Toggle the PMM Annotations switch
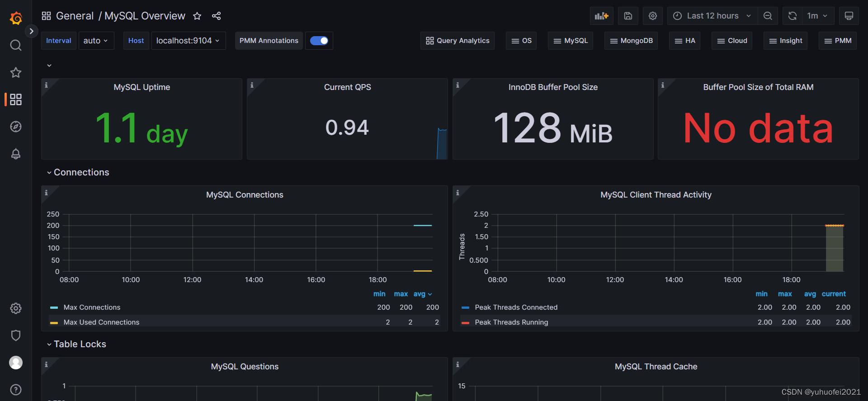The height and width of the screenshot is (401, 868). point(319,41)
